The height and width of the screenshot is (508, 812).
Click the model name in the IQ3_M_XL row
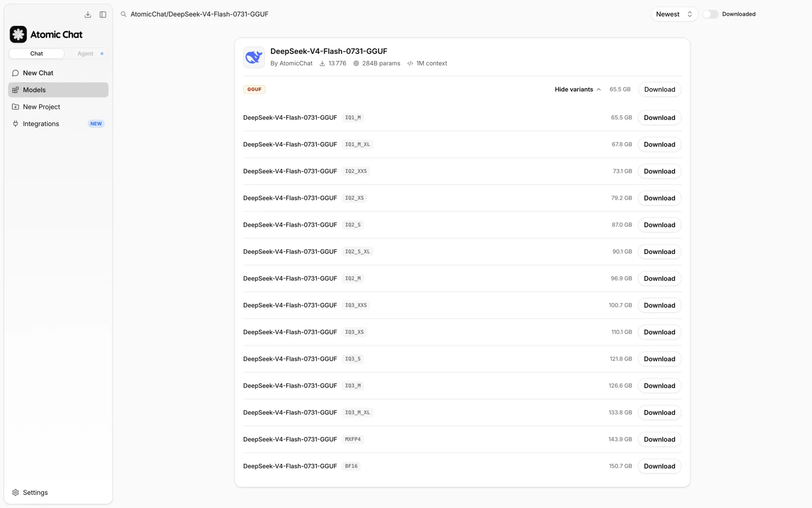tap(290, 413)
